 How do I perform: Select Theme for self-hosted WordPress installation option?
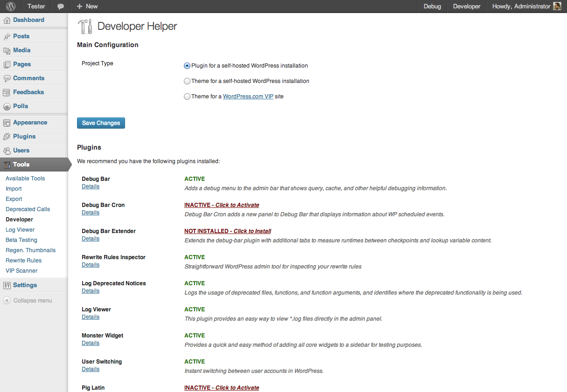(187, 81)
